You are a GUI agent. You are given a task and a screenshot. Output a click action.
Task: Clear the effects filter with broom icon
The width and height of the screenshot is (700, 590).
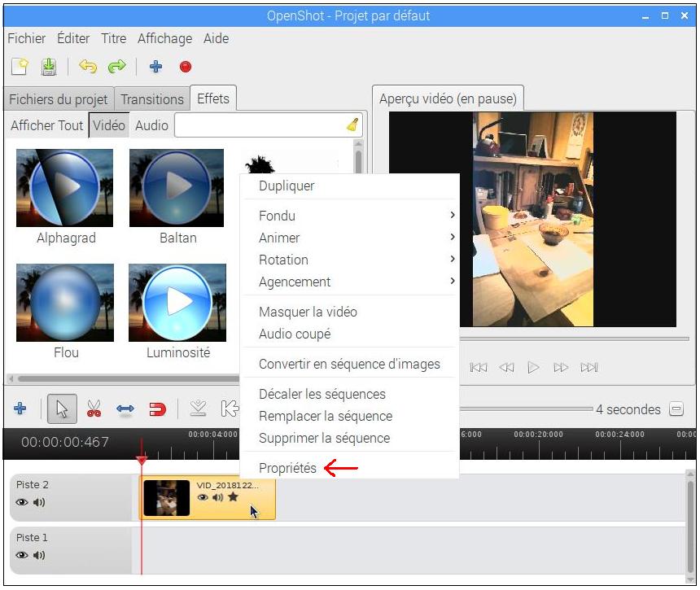352,125
